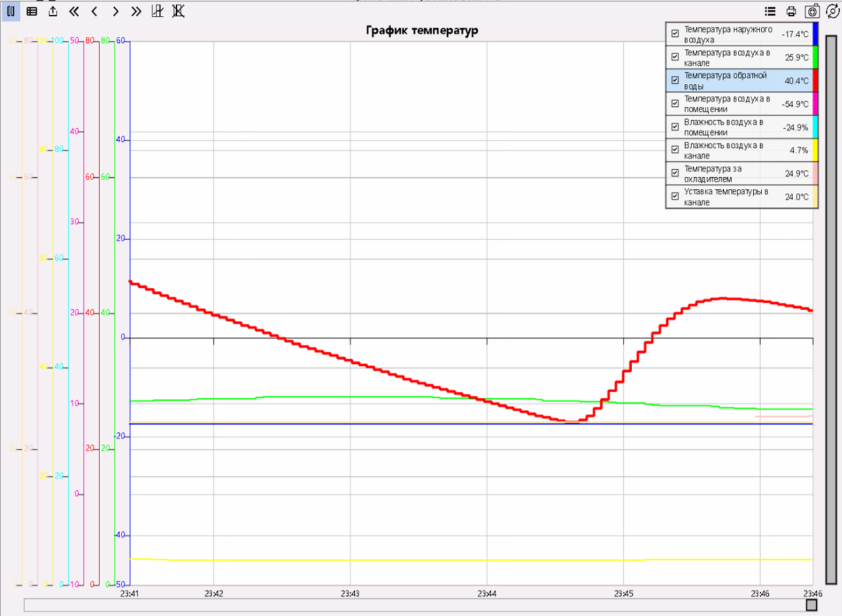Take a snapshot with the camera icon
842x616 pixels.
(x=813, y=11)
